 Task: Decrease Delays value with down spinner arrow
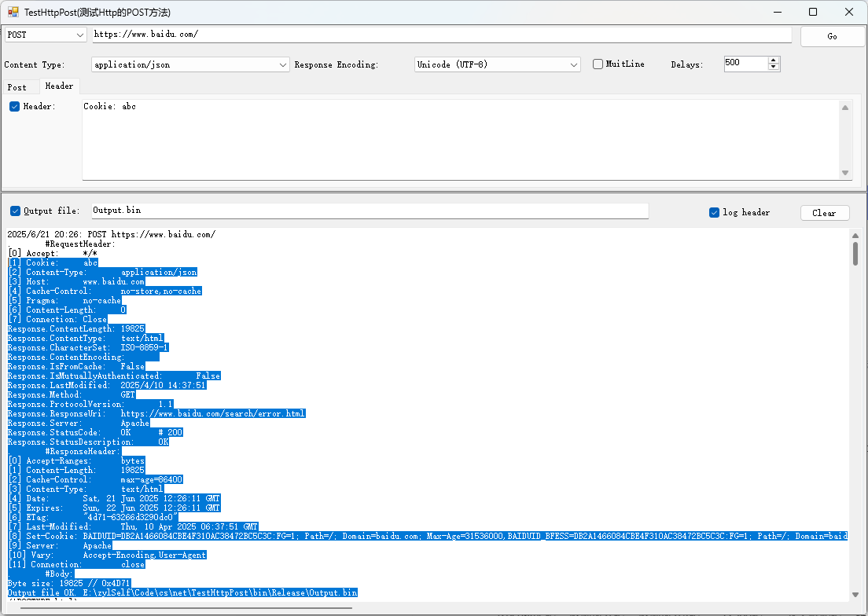click(x=774, y=68)
